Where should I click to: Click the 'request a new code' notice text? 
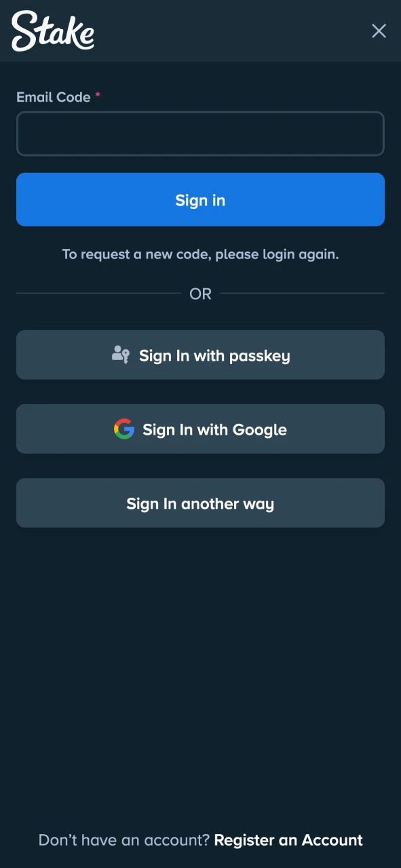click(x=200, y=254)
